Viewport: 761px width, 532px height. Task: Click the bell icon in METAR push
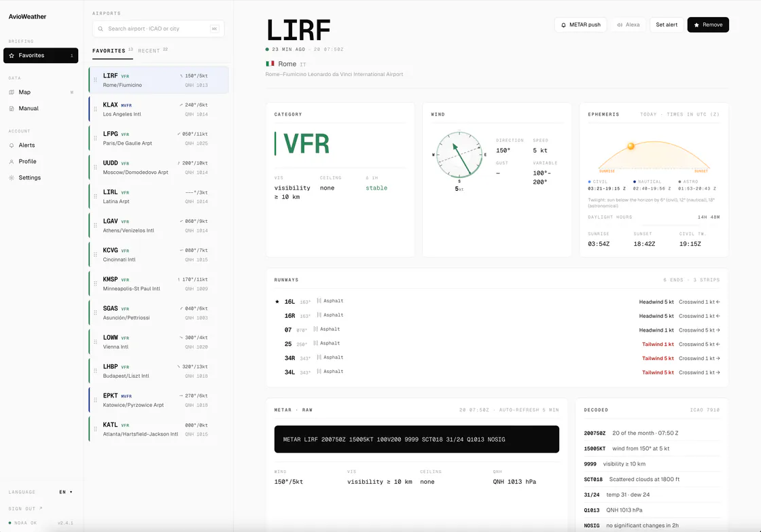tap(563, 24)
